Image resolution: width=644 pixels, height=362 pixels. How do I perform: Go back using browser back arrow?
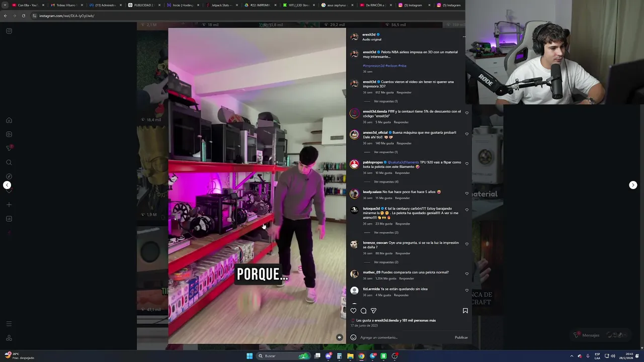pos(5,16)
